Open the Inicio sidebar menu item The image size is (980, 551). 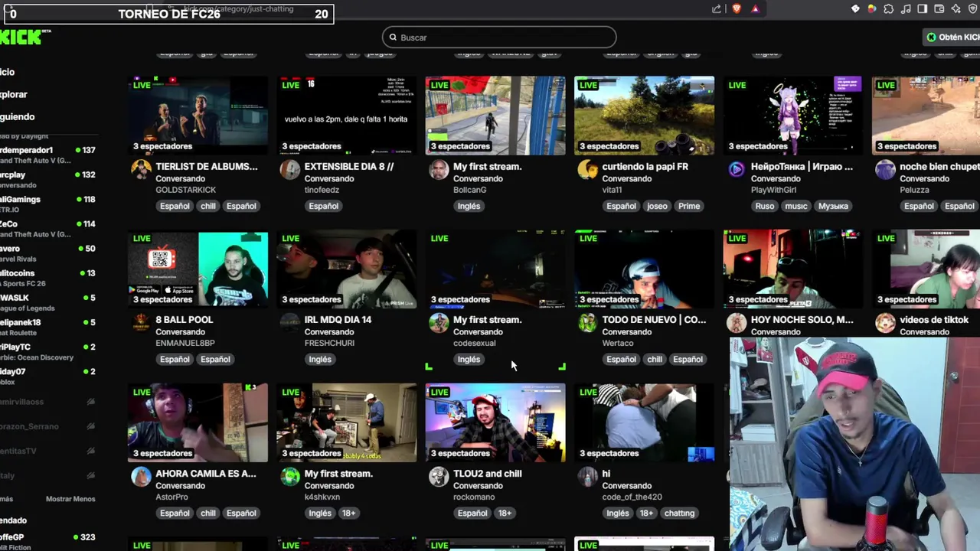pos(8,72)
